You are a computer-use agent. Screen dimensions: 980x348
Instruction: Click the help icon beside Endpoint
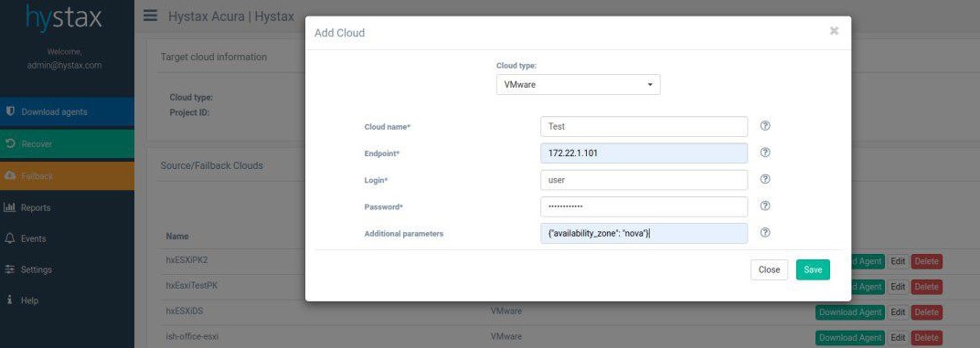(x=765, y=153)
